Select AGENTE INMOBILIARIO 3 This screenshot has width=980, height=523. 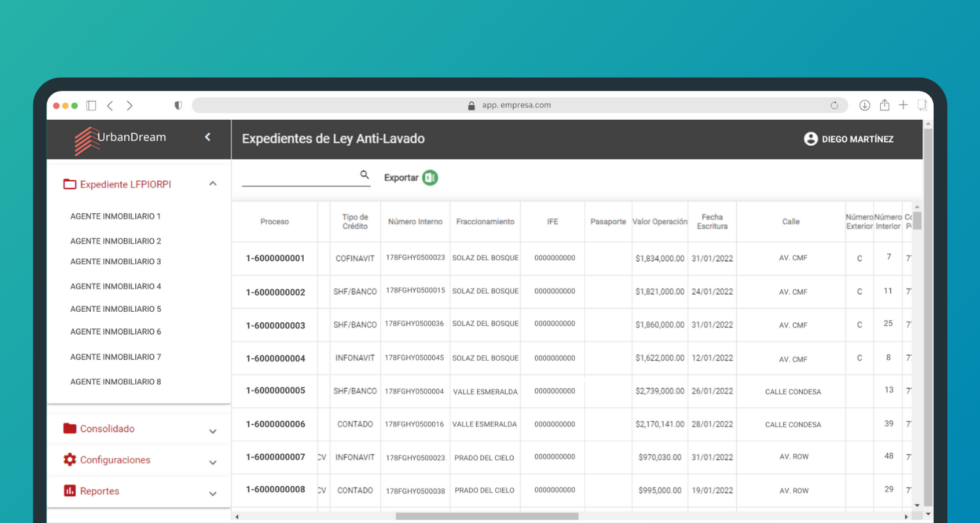click(116, 261)
